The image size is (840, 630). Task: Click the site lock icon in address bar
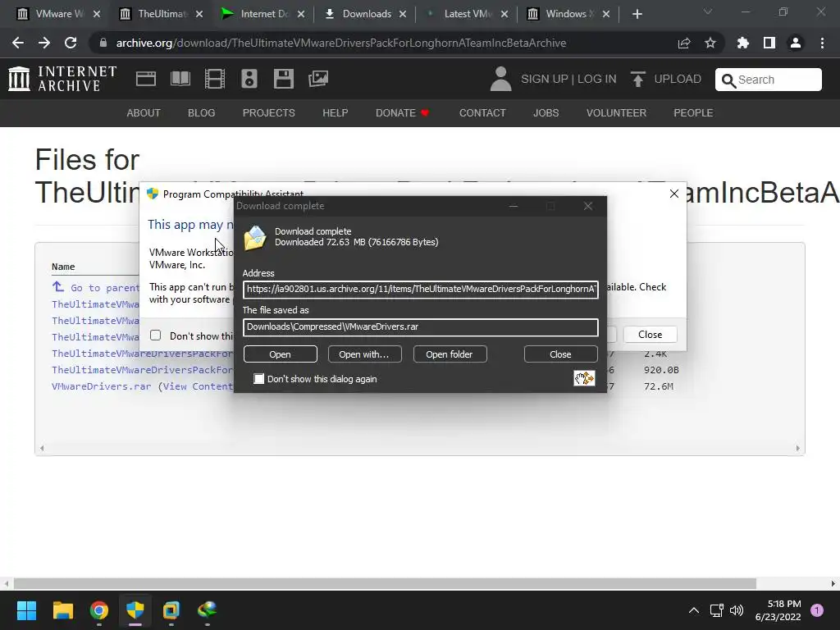[x=103, y=43]
